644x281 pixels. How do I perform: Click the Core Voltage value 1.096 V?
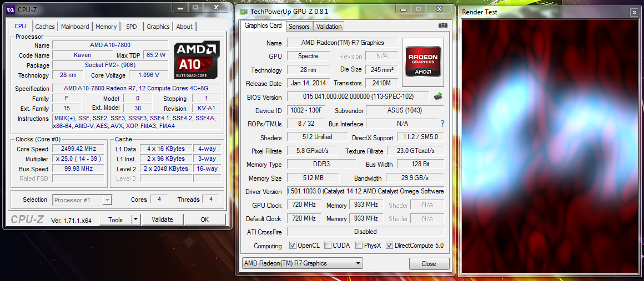point(149,75)
